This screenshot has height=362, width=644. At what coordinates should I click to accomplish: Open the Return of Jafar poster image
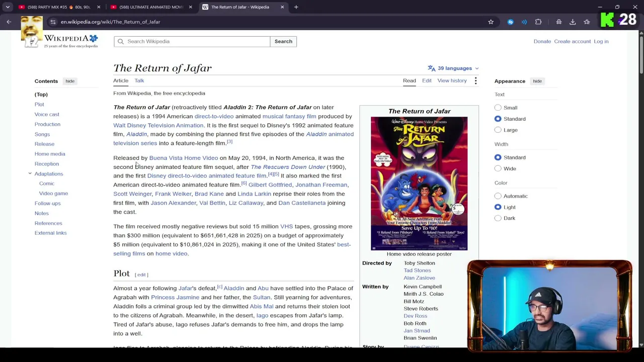pos(419,184)
